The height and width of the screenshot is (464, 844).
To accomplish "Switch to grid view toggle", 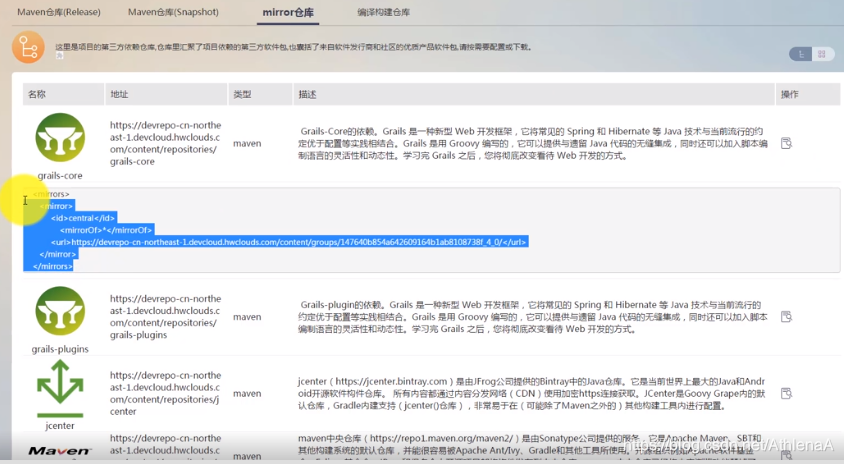I will pos(822,54).
